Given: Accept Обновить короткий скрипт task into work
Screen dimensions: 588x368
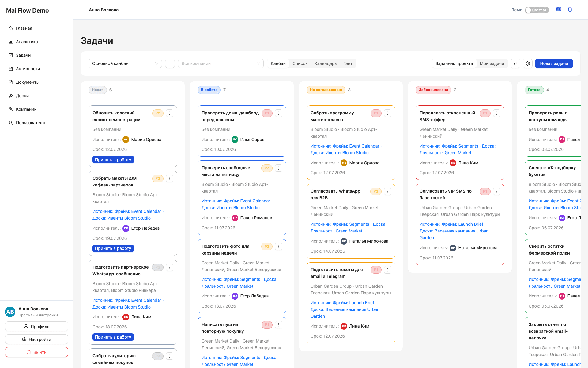Looking at the screenshot, I should pyautogui.click(x=113, y=160).
